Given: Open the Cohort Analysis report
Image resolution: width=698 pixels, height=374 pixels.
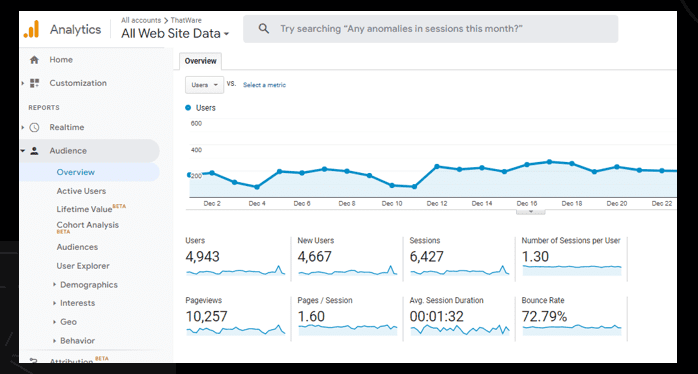Looking at the screenshot, I should [87, 225].
